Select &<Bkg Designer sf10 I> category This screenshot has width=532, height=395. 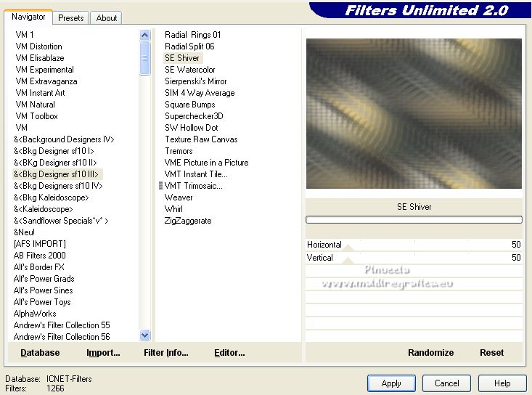coord(54,151)
